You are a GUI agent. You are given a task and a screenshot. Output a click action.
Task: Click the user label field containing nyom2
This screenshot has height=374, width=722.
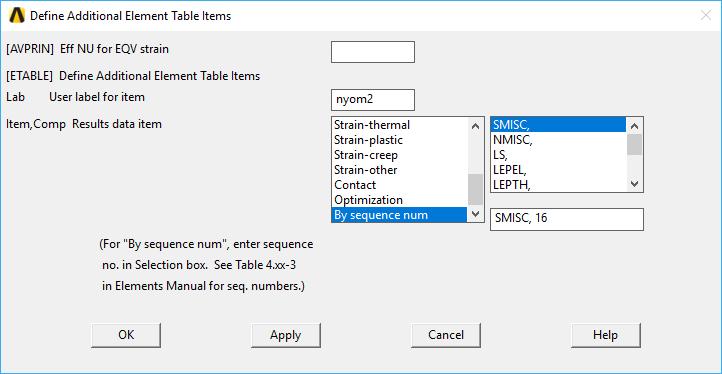click(373, 100)
